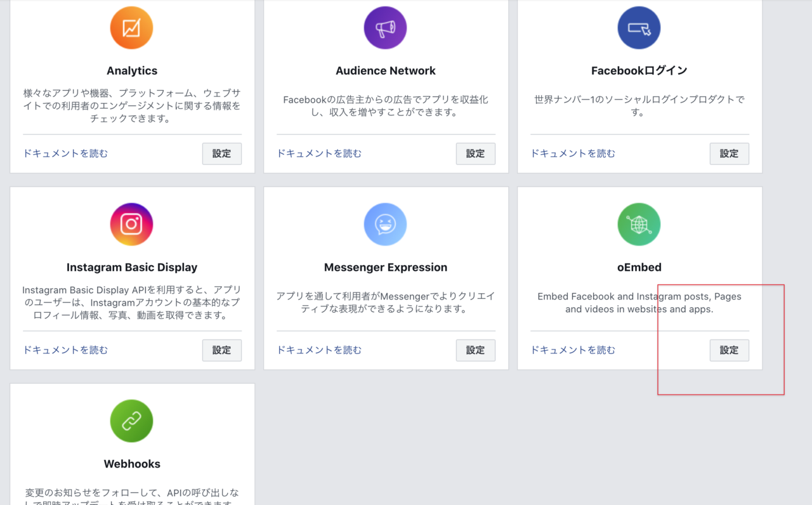This screenshot has height=505, width=812.
Task: Set up oEmbed using its 設定 button
Action: pos(729,350)
